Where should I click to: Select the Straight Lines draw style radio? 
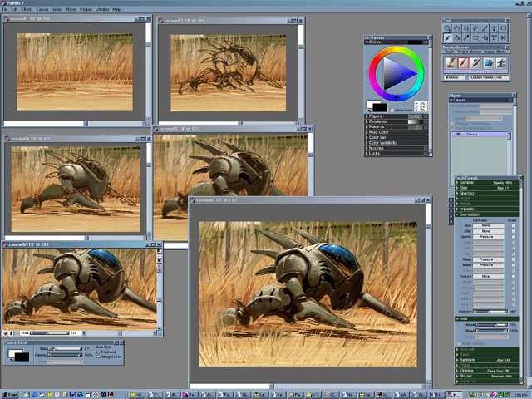point(98,357)
